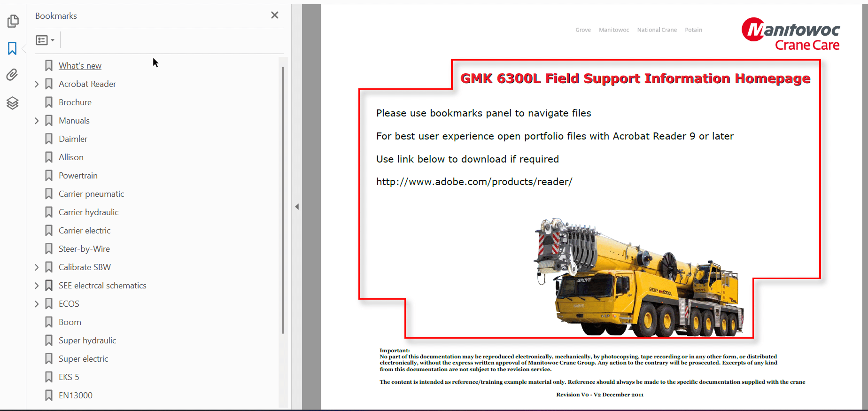Click the bookmark icon beside Carrier electric
This screenshot has width=868, height=411.
[x=49, y=231]
